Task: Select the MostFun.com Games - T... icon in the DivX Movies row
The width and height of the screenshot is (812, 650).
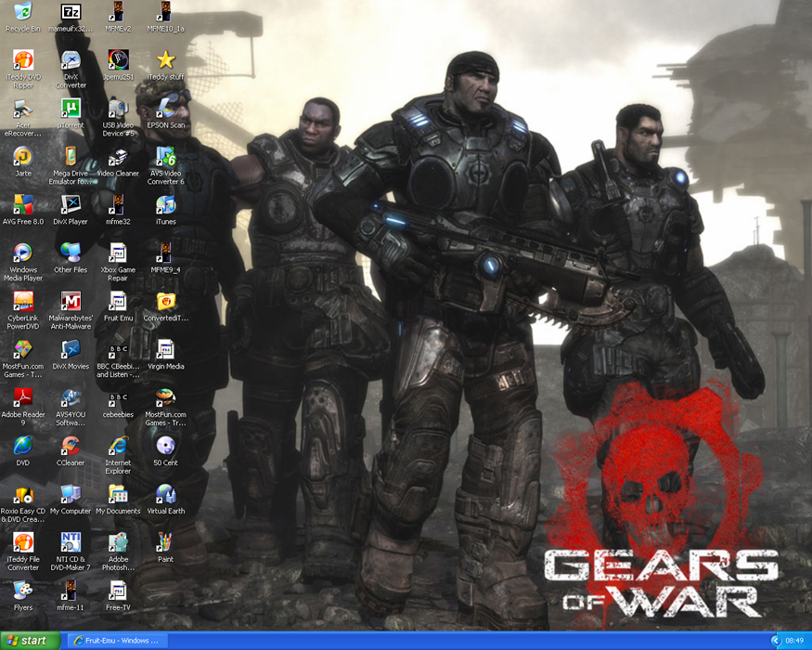Action: click(23, 349)
